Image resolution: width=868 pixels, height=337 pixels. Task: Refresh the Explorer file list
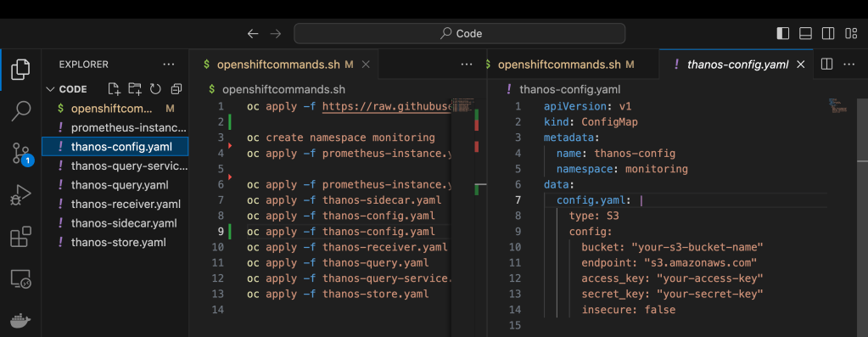click(155, 89)
